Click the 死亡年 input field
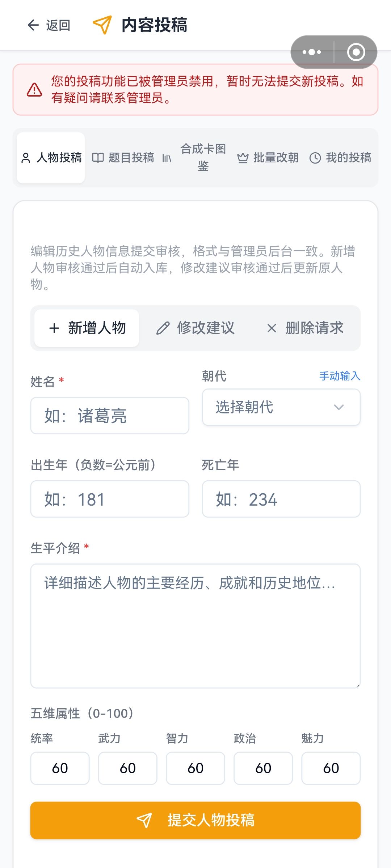Viewport: 391px width, 868px height. pyautogui.click(x=281, y=499)
